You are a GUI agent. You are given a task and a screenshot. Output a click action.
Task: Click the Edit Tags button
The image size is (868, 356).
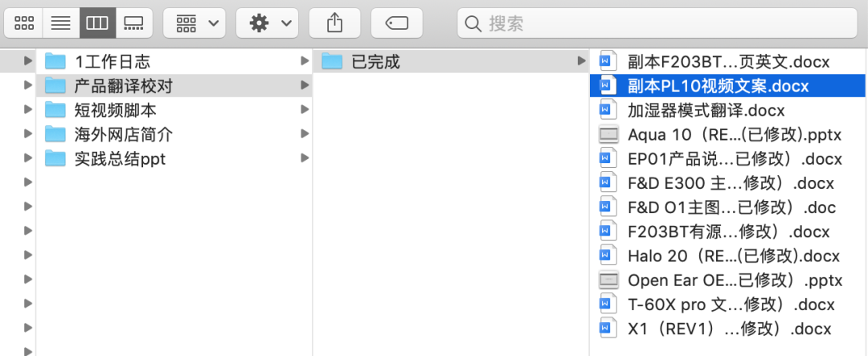click(396, 23)
